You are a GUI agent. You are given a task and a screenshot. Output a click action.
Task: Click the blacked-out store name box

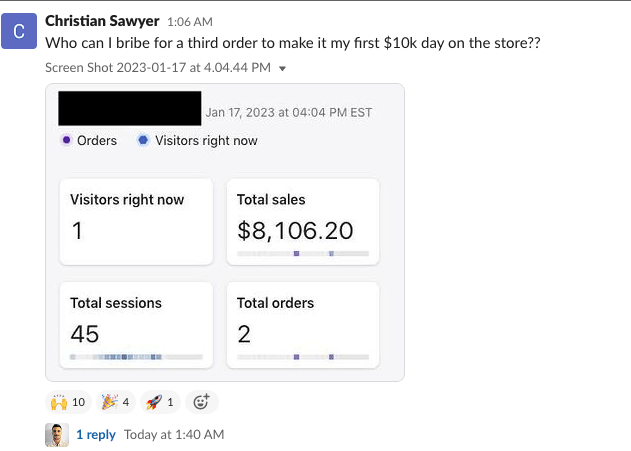pyautogui.click(x=130, y=108)
